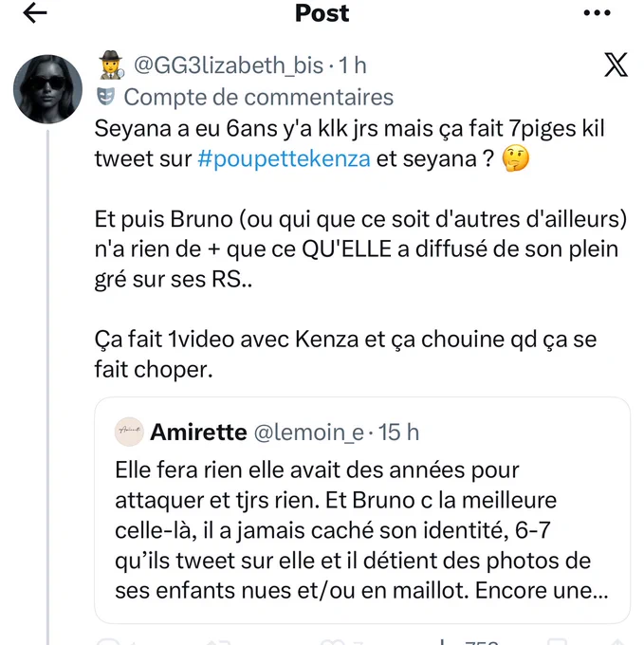This screenshot has height=645, width=644.
Task: Open the Amirette avatar in the quoted post
Action: (129, 432)
